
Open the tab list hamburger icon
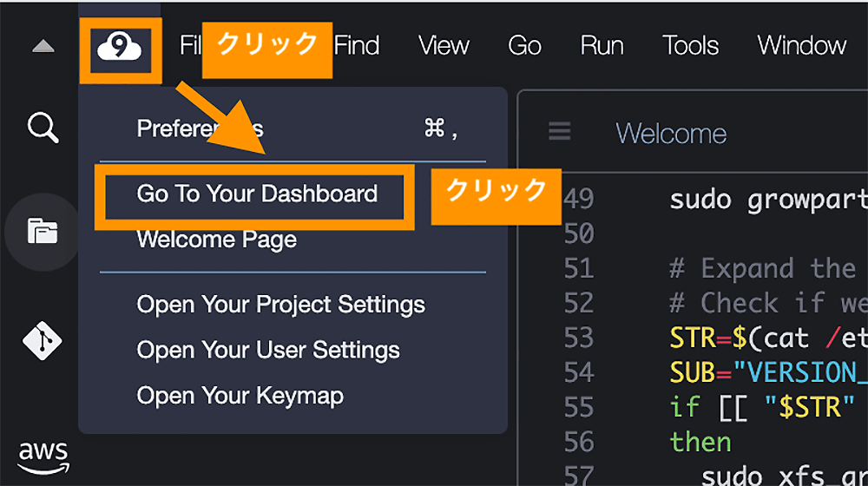pyautogui.click(x=559, y=132)
